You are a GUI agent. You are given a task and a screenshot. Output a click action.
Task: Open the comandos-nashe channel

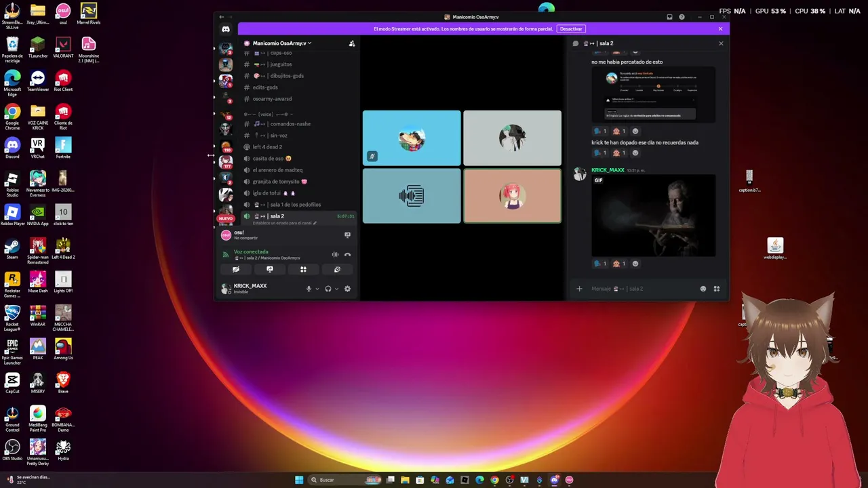pyautogui.click(x=298, y=124)
